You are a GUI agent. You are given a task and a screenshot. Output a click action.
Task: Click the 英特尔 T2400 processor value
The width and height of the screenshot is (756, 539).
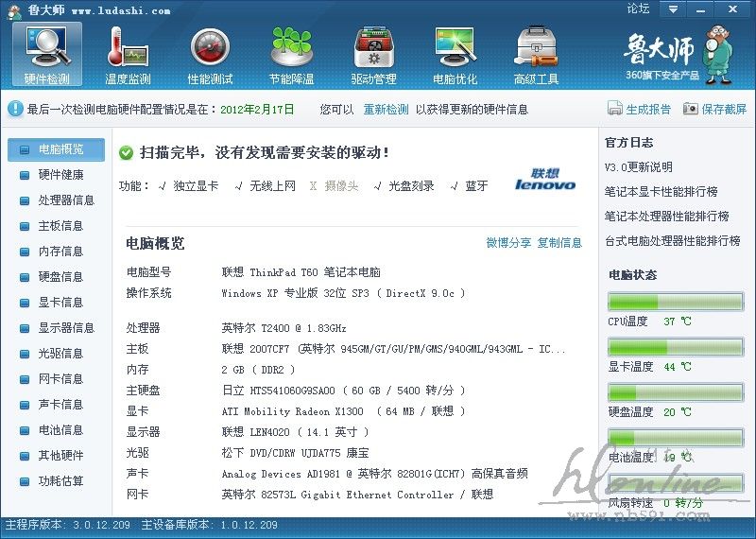[284, 328]
